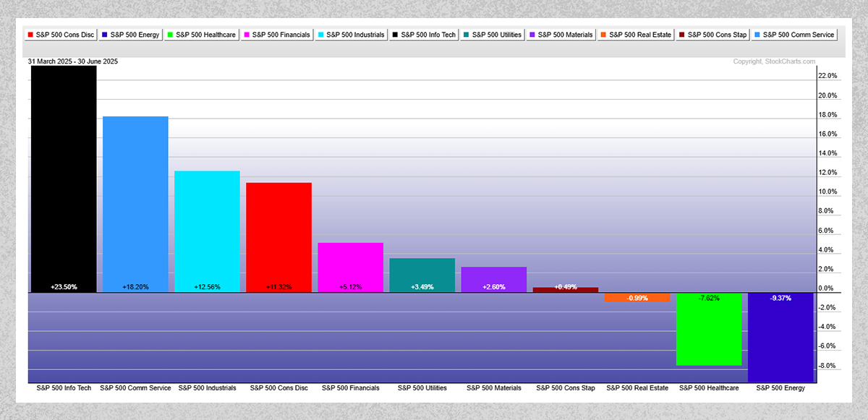The width and height of the screenshot is (868, 420).
Task: Toggle the S&P 500 Comm Service legend button
Action: coord(795,35)
